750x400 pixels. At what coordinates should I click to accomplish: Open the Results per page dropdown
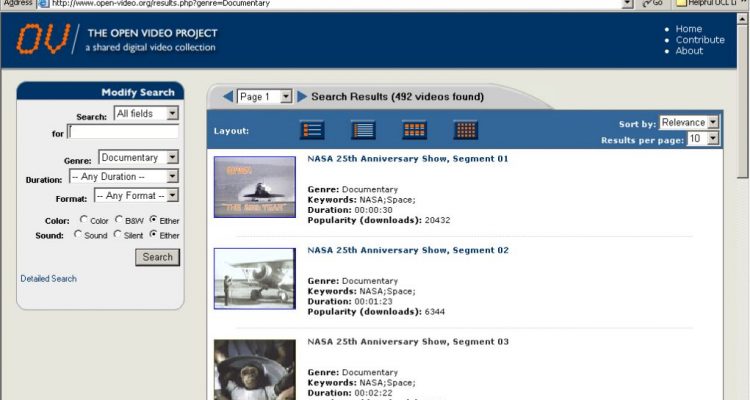click(x=703, y=139)
